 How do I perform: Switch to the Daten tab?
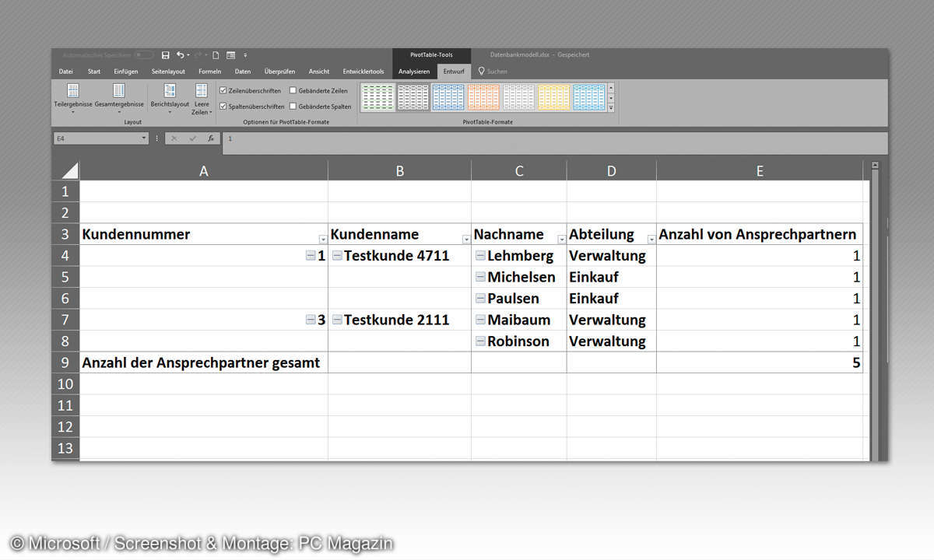pyautogui.click(x=243, y=72)
